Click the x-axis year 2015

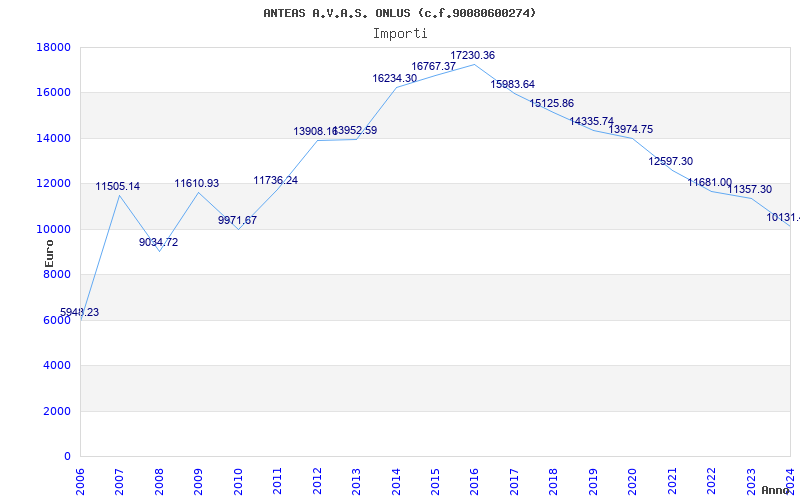435,481
